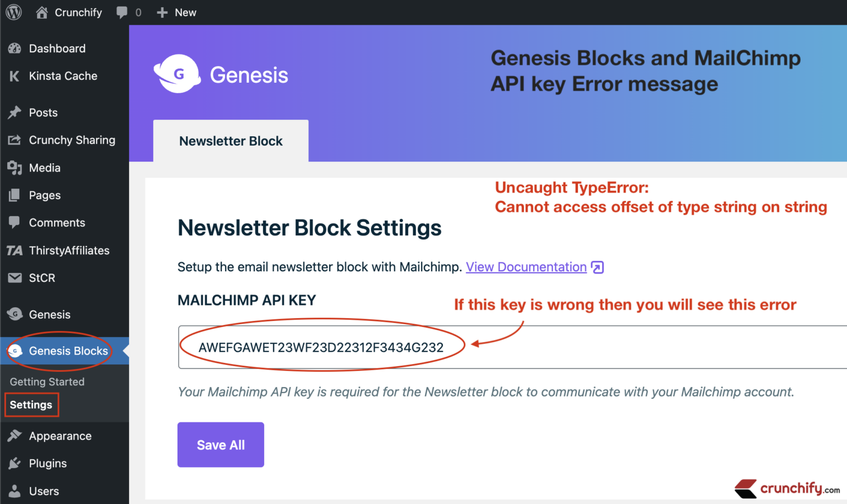Image resolution: width=847 pixels, height=504 pixels.
Task: Click the Posts pushpin icon
Action: tap(14, 112)
